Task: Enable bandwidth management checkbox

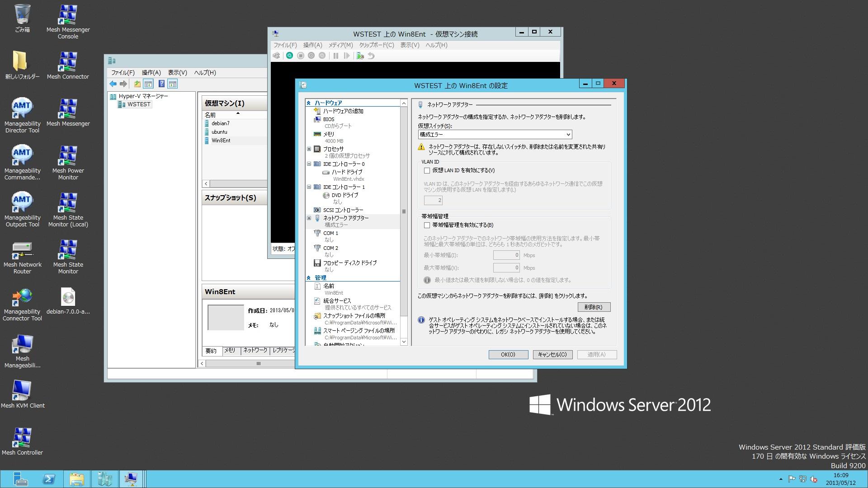Action: 427,225
